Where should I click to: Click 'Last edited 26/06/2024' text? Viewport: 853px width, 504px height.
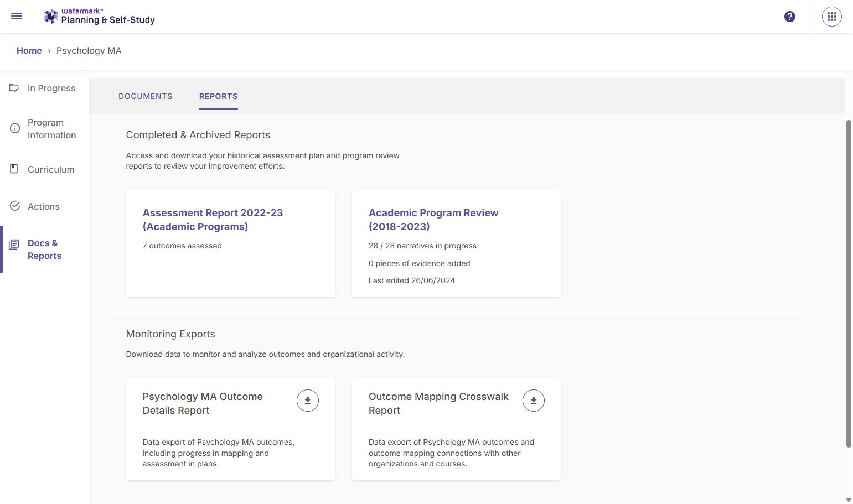coord(412,280)
